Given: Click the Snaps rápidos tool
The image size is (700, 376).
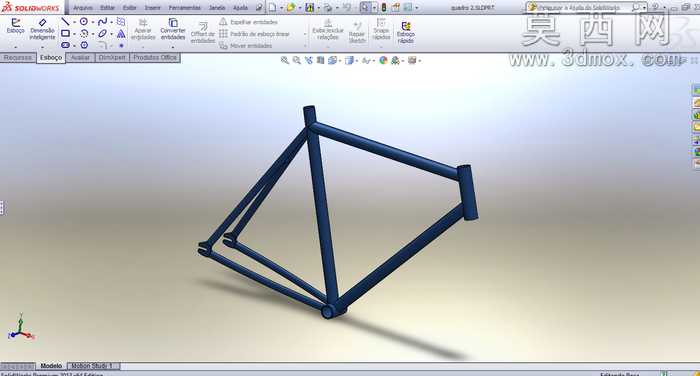Looking at the screenshot, I should [x=381, y=29].
